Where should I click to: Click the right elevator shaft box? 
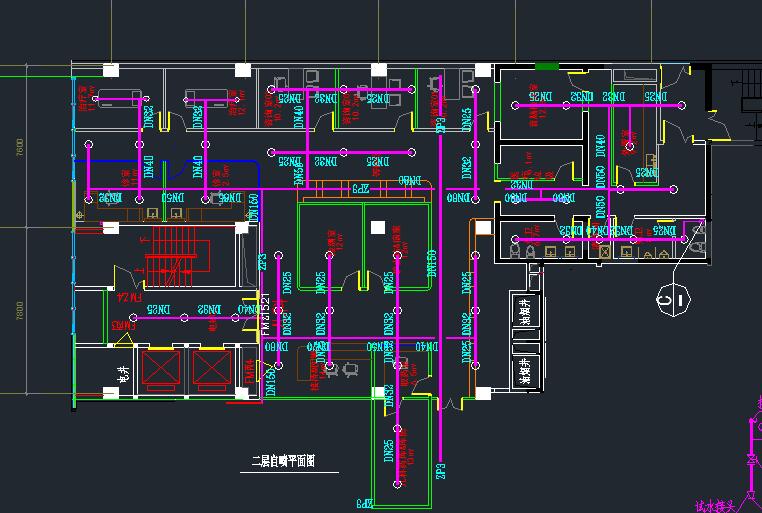point(211,367)
